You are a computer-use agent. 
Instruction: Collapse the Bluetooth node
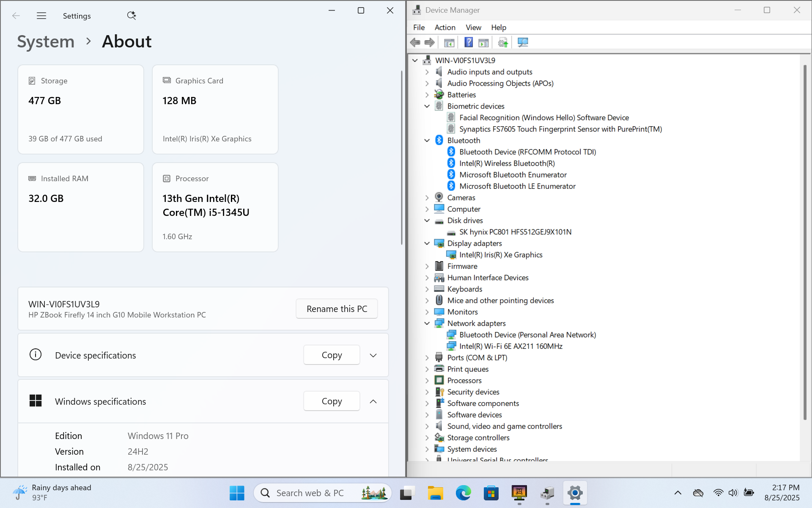click(x=427, y=141)
